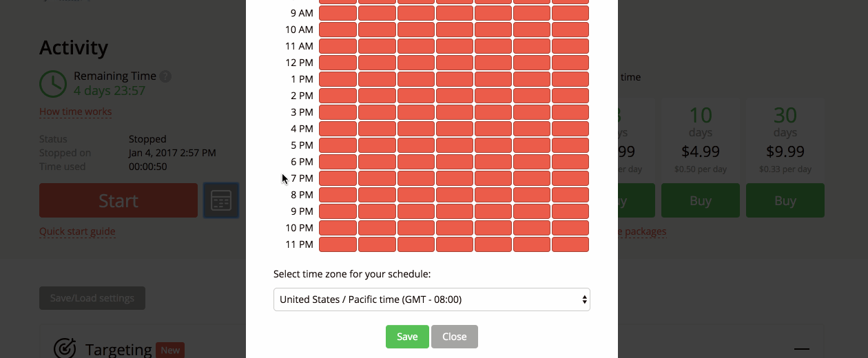Toggle the 12 PM fourth day cell
868x358 pixels.
click(x=454, y=63)
